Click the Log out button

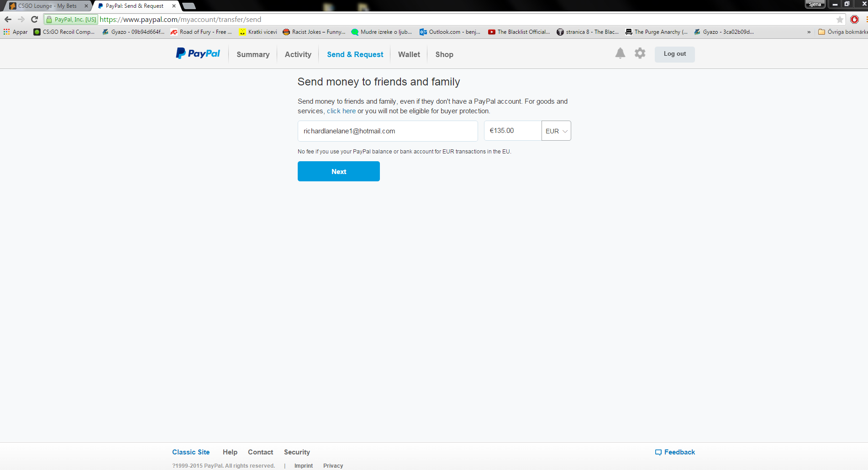coord(675,54)
